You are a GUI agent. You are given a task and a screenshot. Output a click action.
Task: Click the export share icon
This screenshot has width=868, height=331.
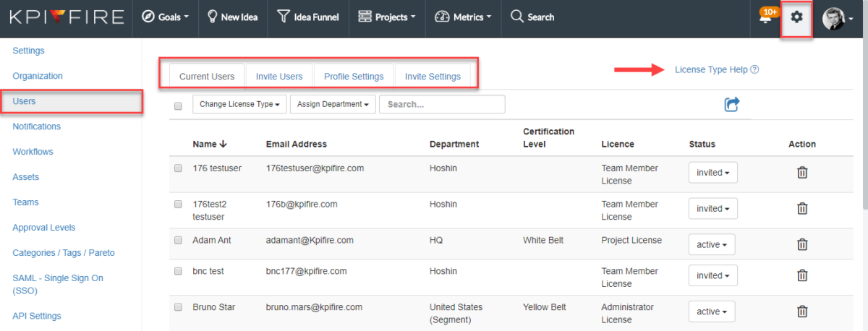click(731, 105)
